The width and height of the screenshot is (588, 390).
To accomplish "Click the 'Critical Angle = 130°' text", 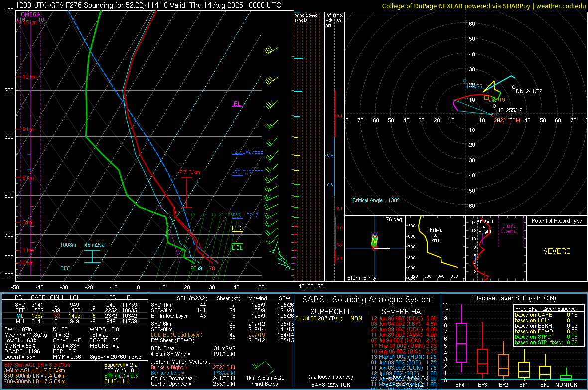I will pos(376,200).
